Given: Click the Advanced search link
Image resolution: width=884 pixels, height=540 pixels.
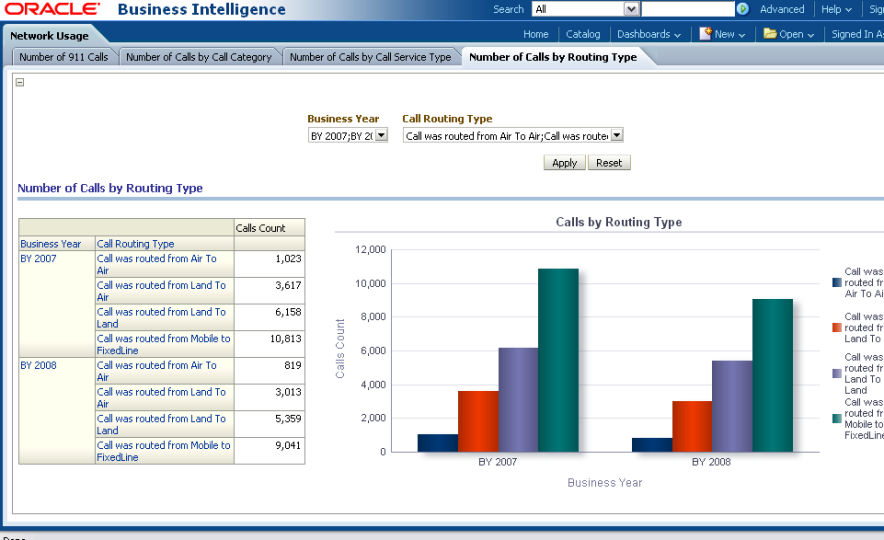Looking at the screenshot, I should (x=782, y=10).
